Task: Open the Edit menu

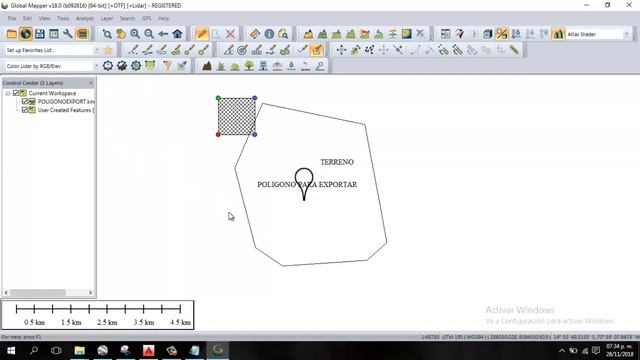Action: [x=27, y=18]
